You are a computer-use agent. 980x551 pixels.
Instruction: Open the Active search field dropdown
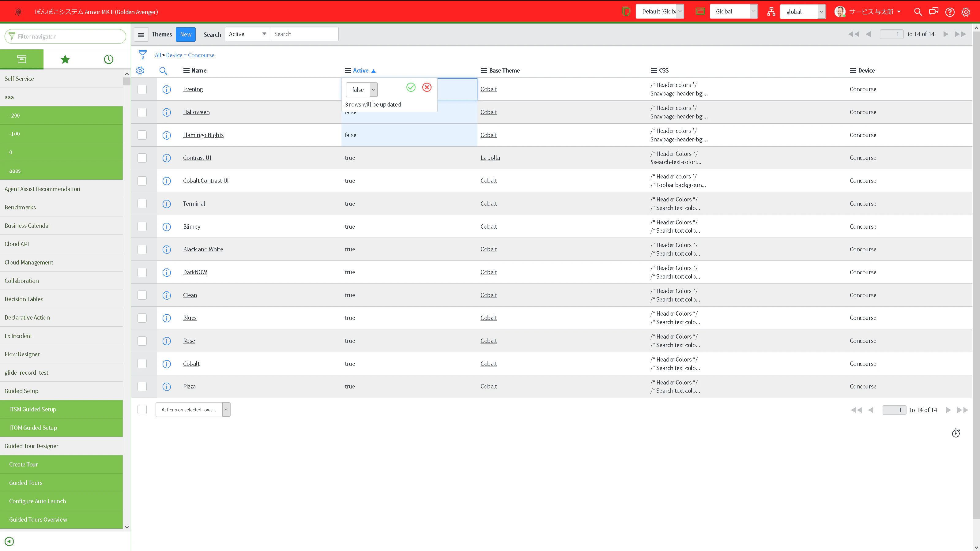click(x=247, y=34)
